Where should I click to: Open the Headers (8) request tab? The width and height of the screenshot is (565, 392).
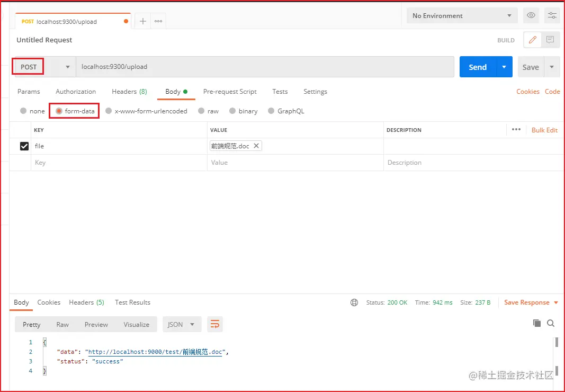[129, 92]
